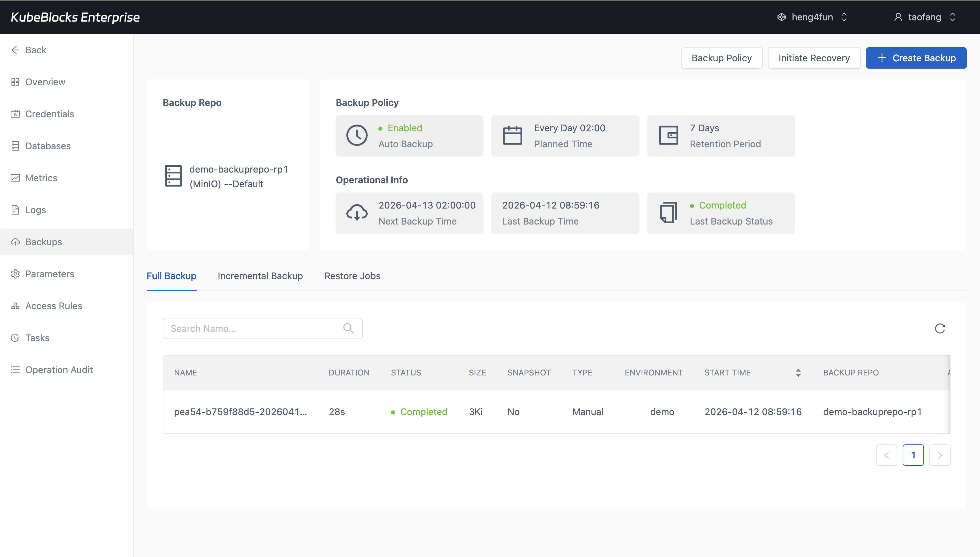
Task: Select page 1 in pagination
Action: point(913,455)
